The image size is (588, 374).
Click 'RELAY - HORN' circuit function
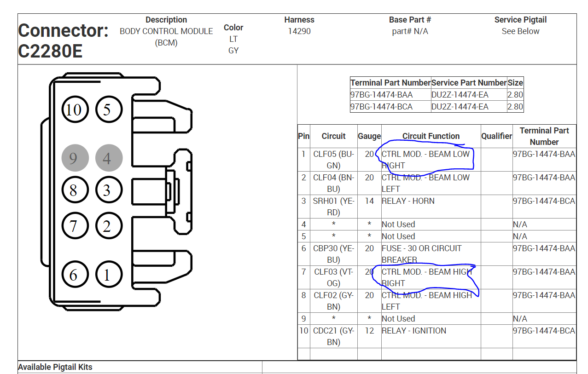[x=408, y=201]
